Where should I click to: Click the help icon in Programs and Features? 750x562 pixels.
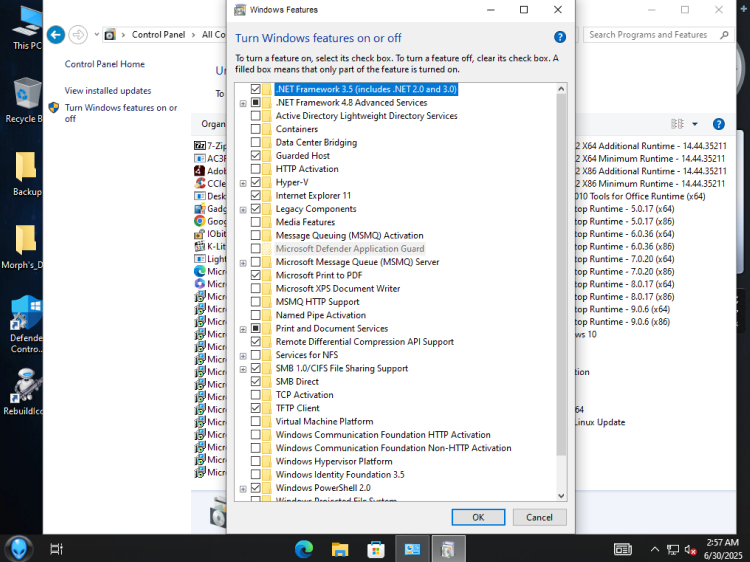tap(718, 124)
